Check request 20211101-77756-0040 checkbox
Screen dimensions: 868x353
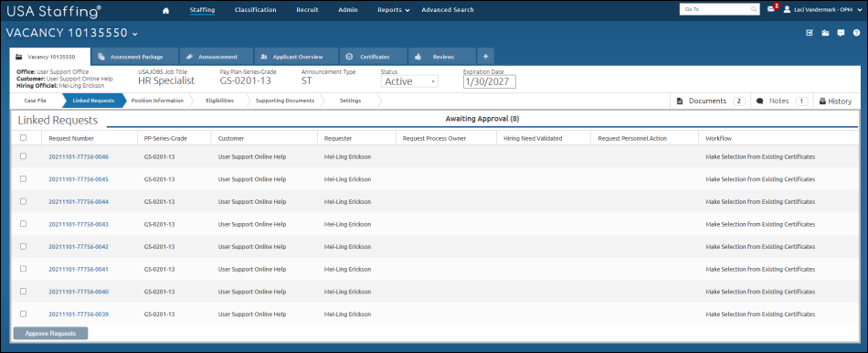tap(23, 292)
